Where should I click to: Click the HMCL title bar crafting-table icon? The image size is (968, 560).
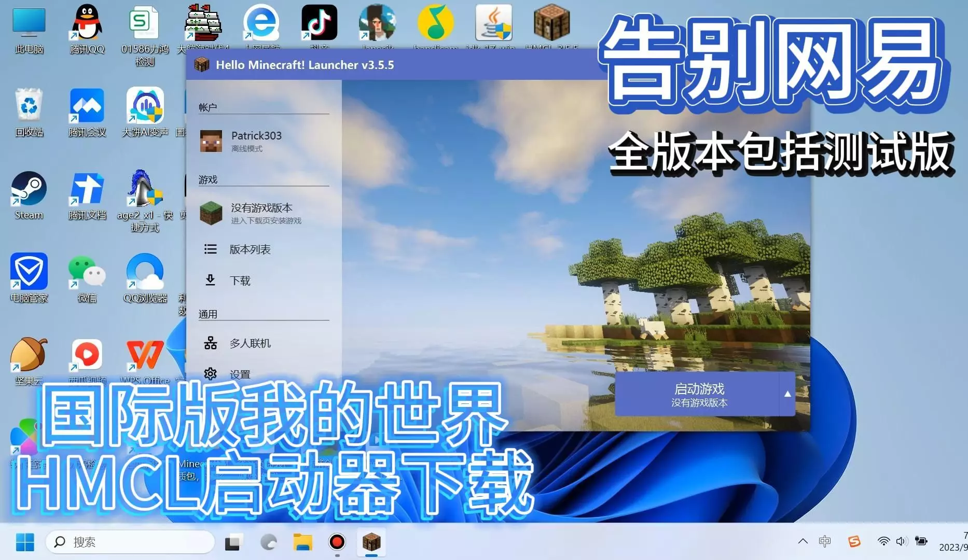pos(201,65)
